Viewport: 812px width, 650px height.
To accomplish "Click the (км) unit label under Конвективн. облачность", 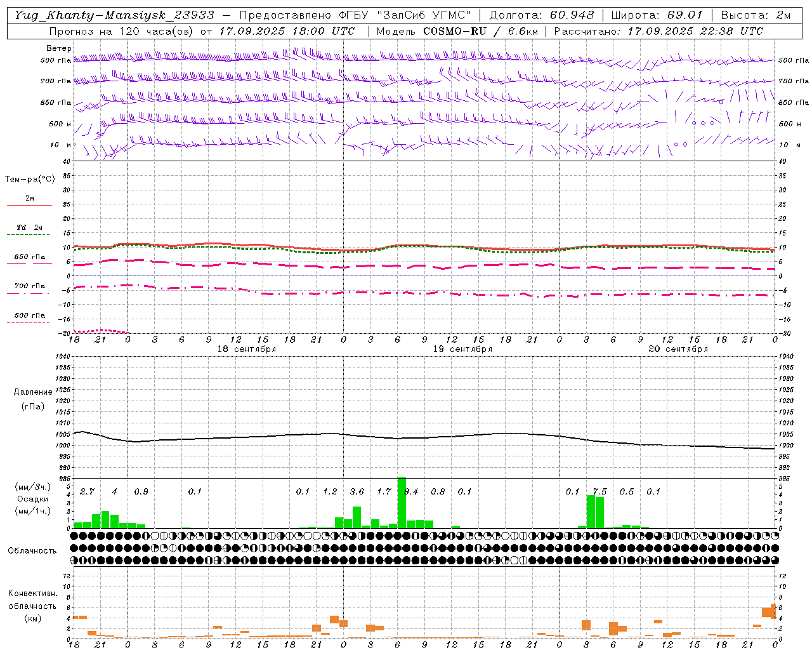I will coord(32,618).
